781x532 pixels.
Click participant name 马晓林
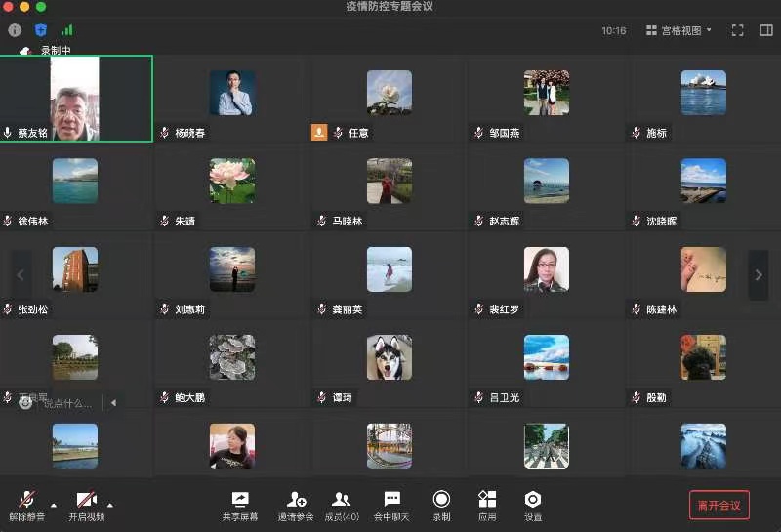pos(348,221)
